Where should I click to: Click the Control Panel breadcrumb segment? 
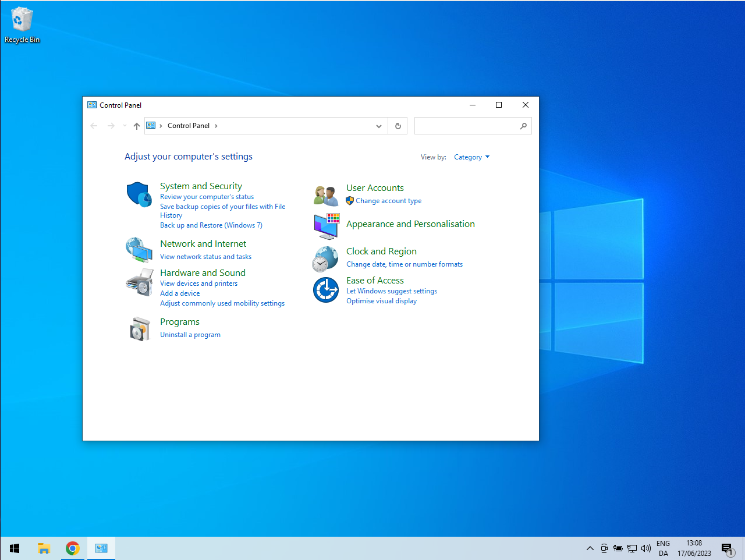[x=189, y=126]
